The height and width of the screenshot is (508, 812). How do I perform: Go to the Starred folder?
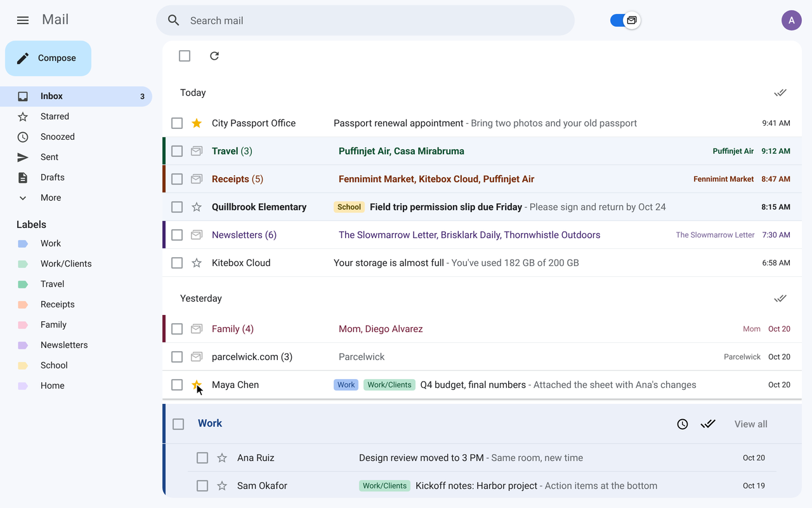[76, 116]
